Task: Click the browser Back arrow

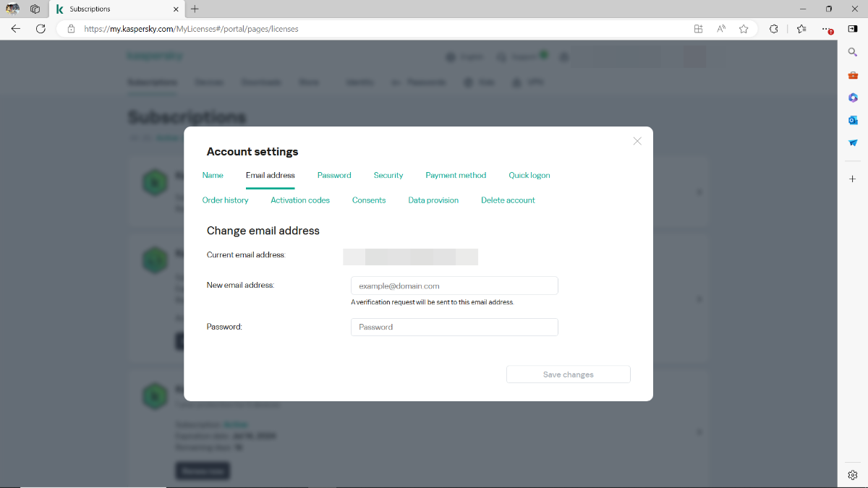Action: tap(16, 29)
